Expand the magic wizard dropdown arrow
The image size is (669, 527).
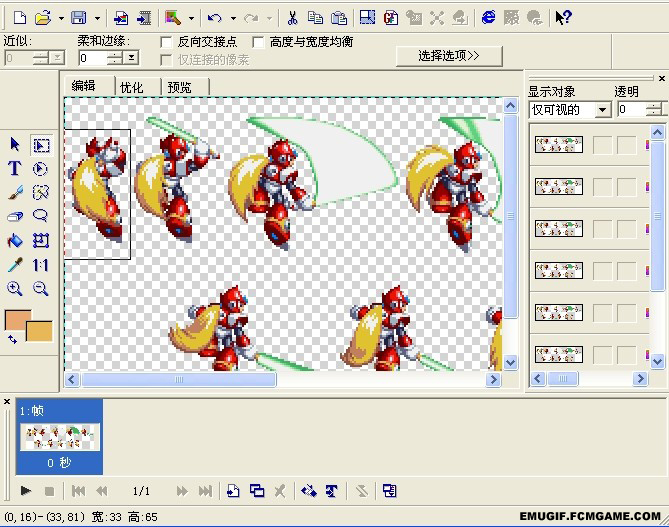[191, 18]
